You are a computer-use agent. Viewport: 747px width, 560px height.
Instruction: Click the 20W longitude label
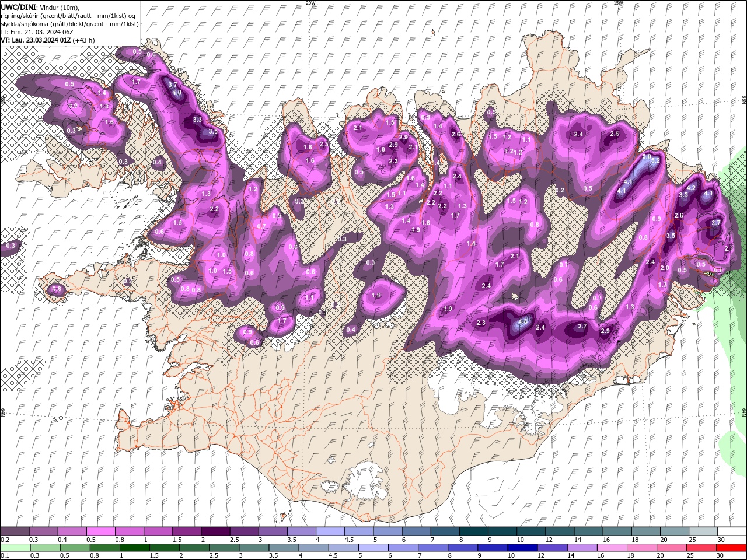[x=310, y=3]
